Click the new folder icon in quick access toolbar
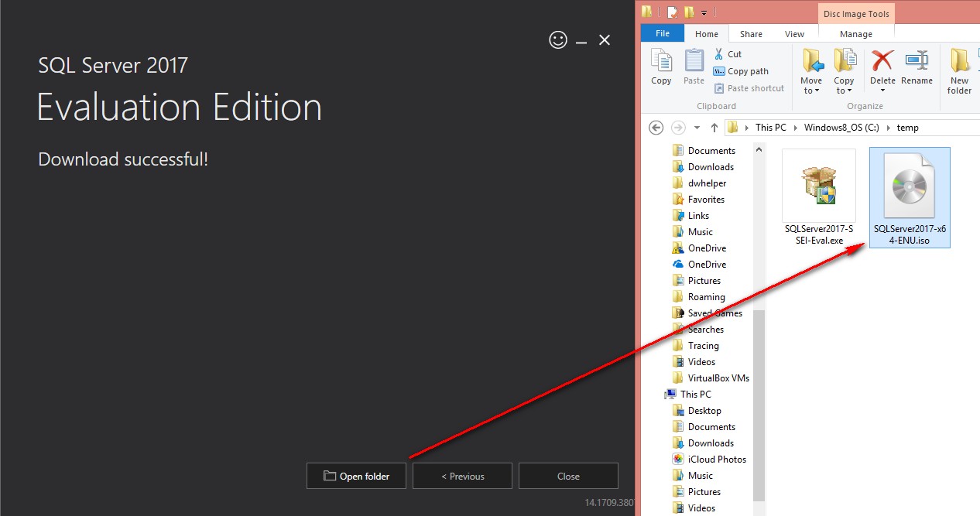This screenshot has height=516, width=980. coord(688,12)
